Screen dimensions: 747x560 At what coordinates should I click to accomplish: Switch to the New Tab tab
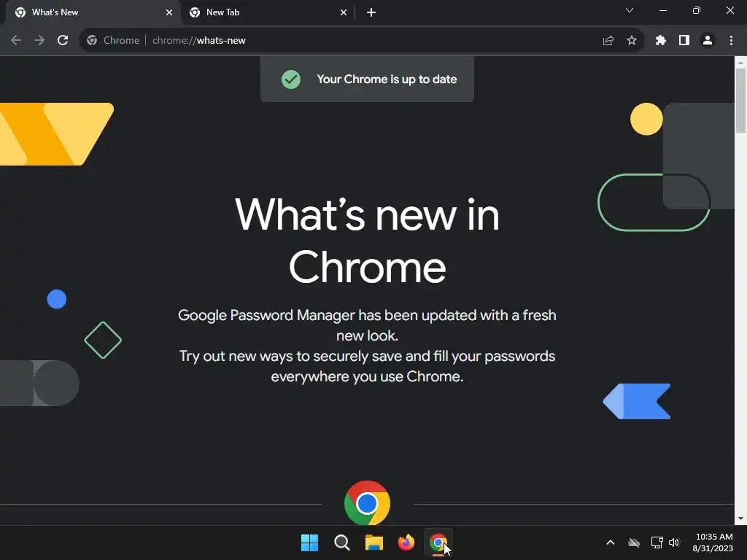pos(268,13)
